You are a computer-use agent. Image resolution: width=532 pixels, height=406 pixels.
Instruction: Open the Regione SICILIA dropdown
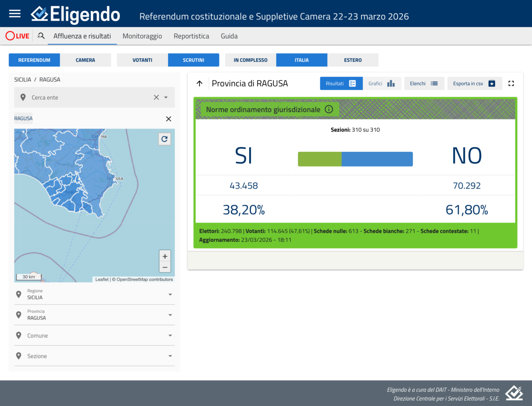94,295
